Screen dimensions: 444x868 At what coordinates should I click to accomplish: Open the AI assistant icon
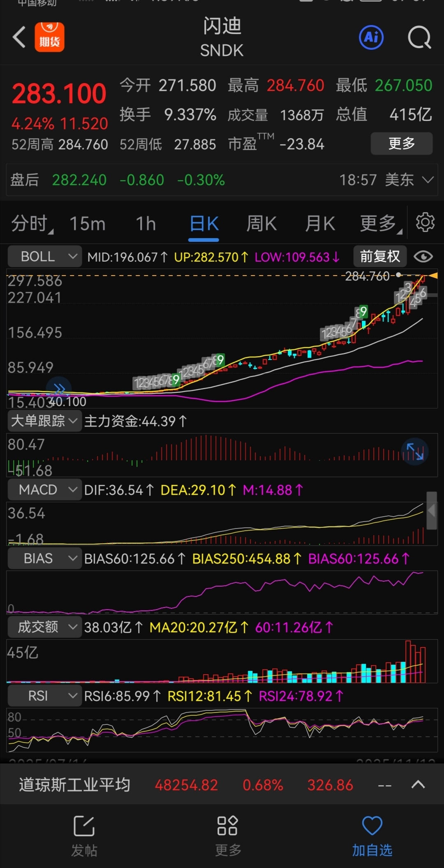pyautogui.click(x=371, y=37)
